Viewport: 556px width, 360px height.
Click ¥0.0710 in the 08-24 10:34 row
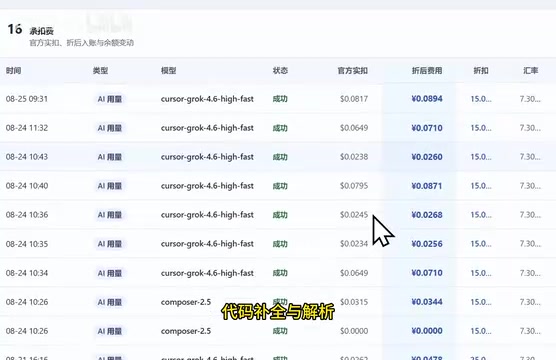(x=427, y=273)
